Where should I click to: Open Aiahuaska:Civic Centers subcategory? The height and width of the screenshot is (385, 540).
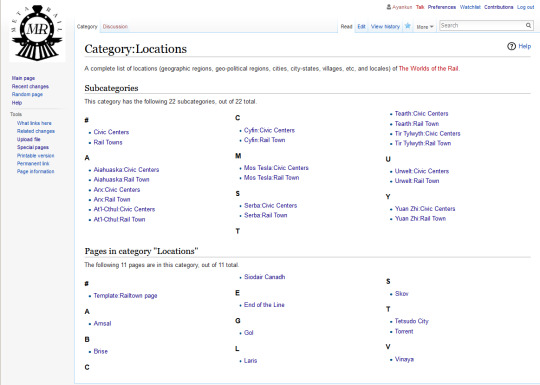point(126,170)
